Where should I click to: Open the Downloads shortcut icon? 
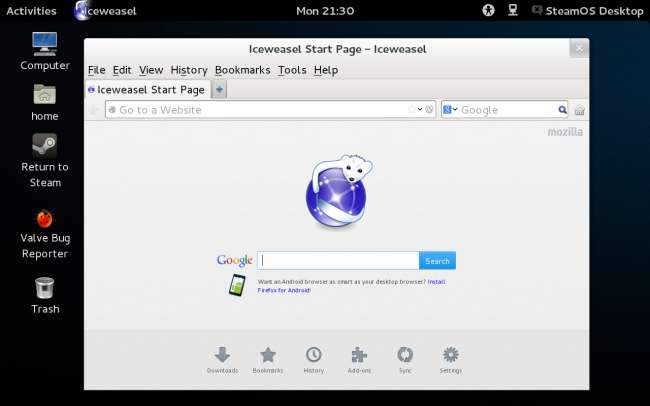222,355
